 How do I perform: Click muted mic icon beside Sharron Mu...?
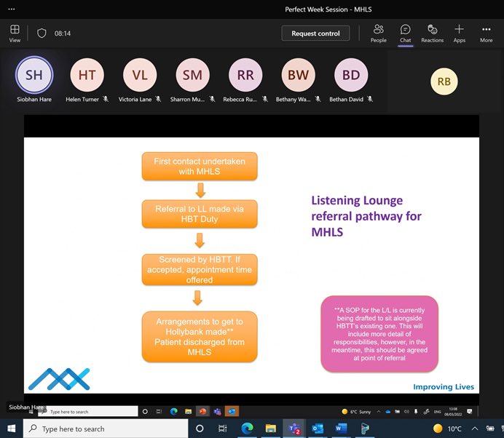click(x=212, y=99)
